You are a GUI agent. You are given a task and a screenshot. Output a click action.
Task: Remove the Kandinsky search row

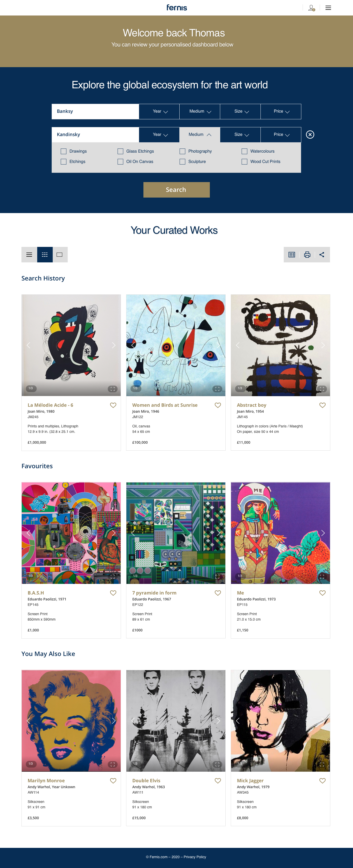pyautogui.click(x=310, y=135)
